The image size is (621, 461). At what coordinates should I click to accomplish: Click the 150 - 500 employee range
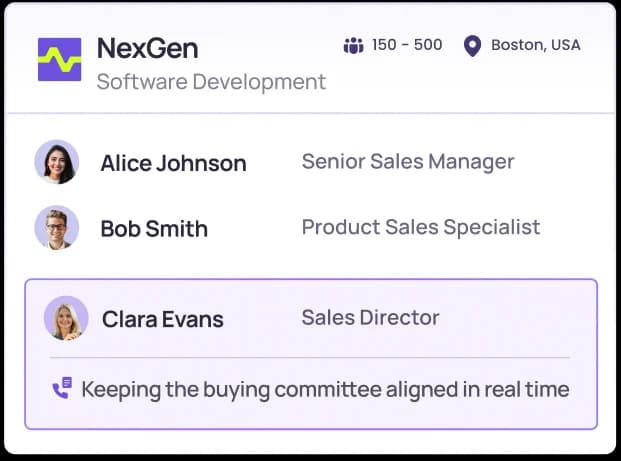tap(407, 45)
